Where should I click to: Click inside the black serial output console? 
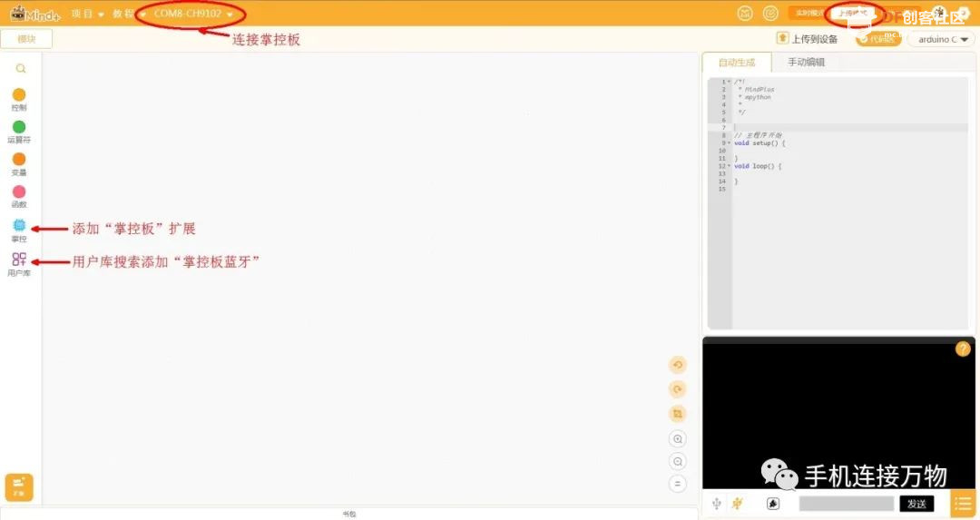[838, 413]
